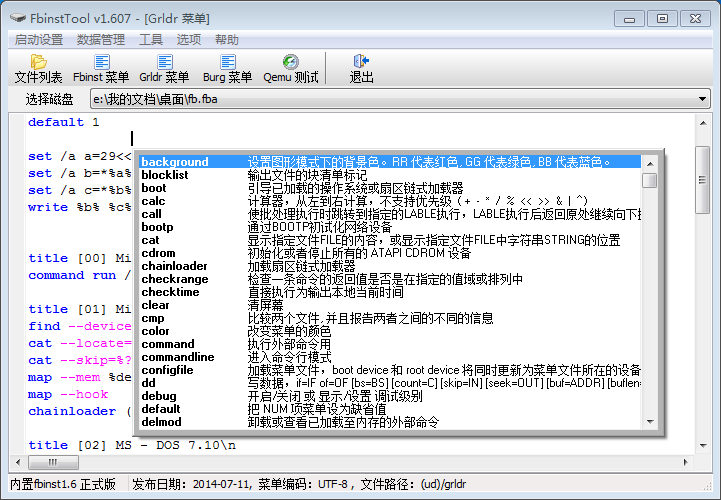
Task: Open the Fbinst 菜单 toolbar icon
Action: pyautogui.click(x=101, y=69)
